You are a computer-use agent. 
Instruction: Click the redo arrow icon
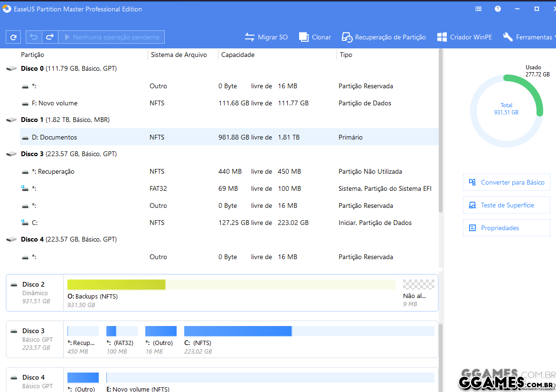click(x=49, y=37)
